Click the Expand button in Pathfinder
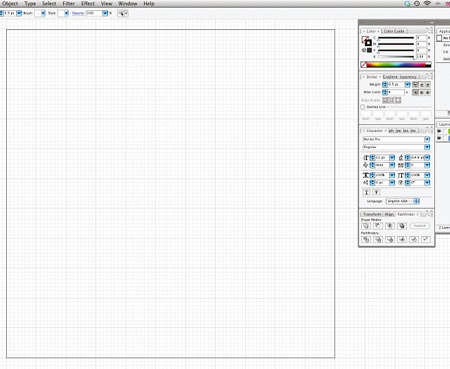 point(420,226)
